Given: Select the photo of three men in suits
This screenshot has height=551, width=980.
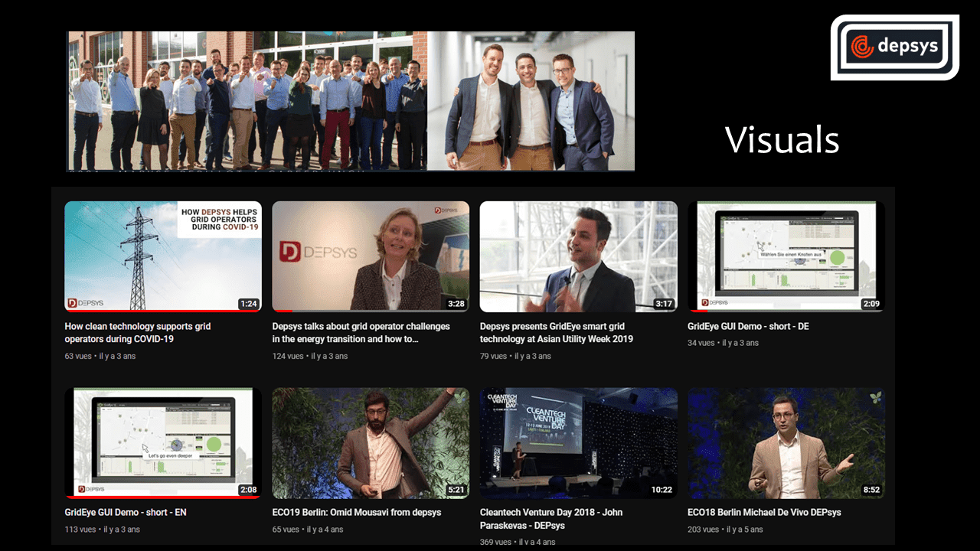Looking at the screenshot, I should 531,100.
